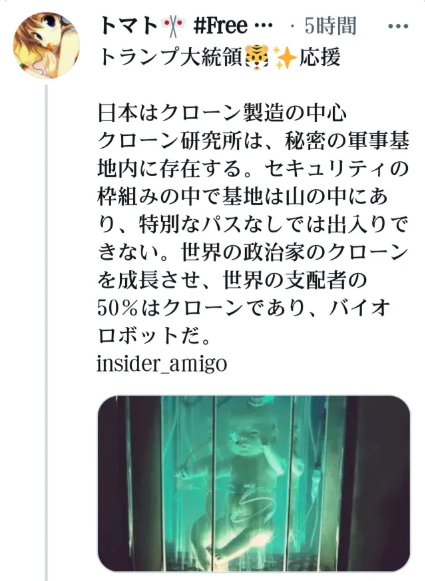
Task: Open the トマト display name link
Action: 129,26
